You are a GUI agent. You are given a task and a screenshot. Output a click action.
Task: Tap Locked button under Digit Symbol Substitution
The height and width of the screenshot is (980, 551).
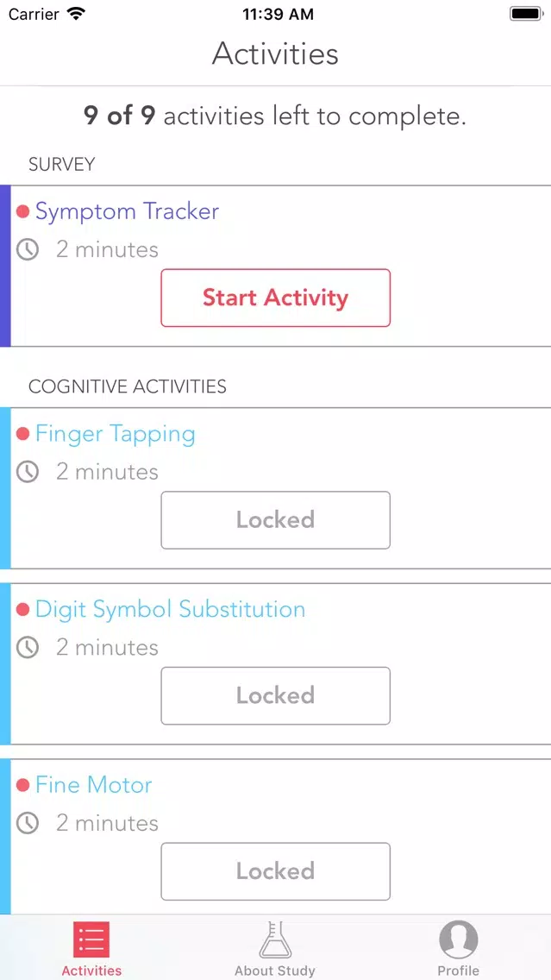(276, 695)
